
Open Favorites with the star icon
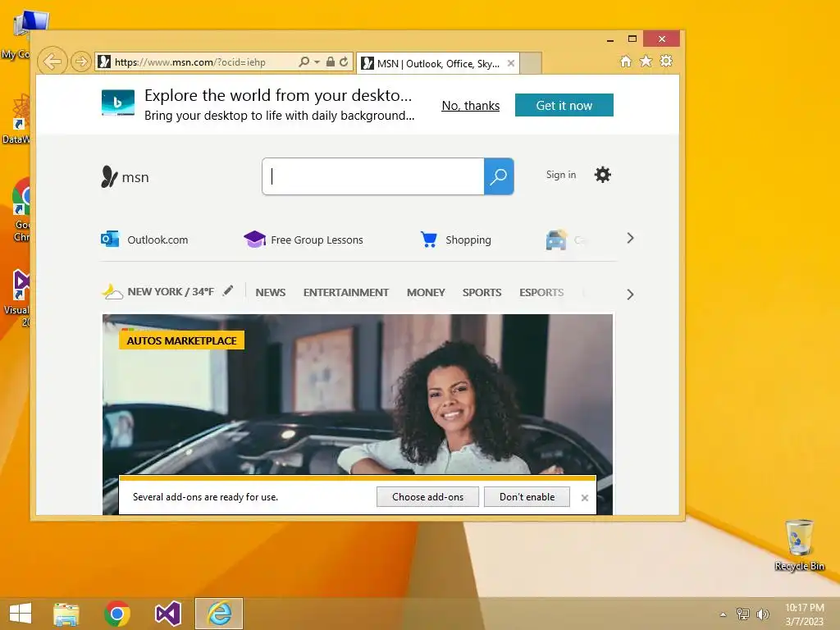pos(646,61)
